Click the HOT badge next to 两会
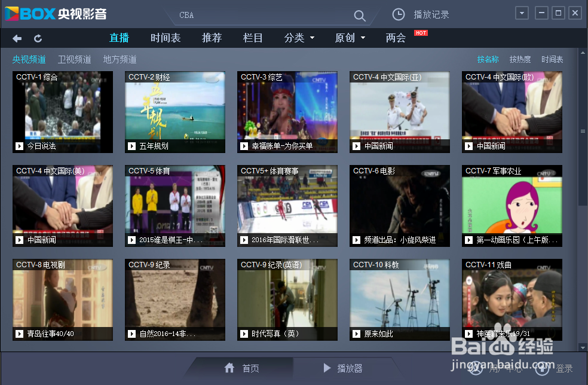The image size is (588, 385). 421,33
